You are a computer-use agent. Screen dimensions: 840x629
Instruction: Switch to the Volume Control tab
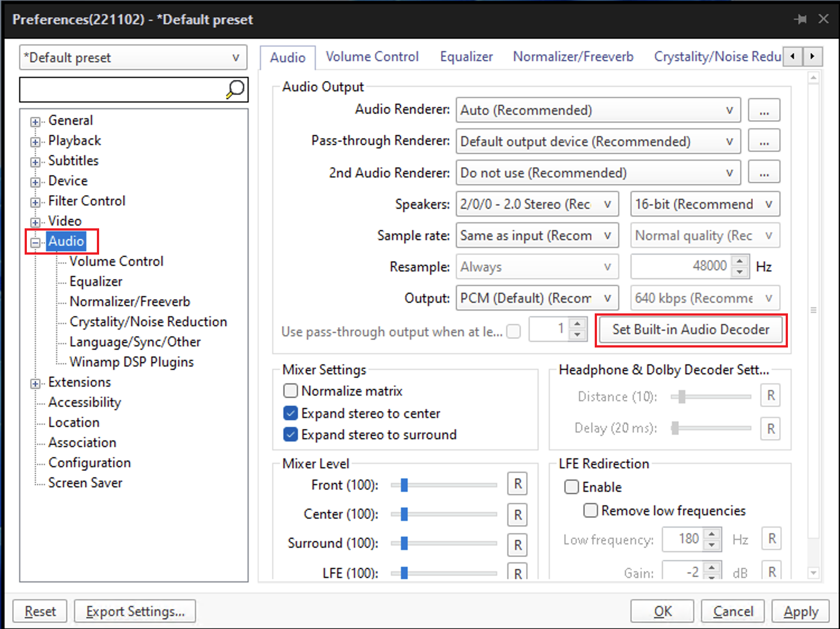[372, 57]
